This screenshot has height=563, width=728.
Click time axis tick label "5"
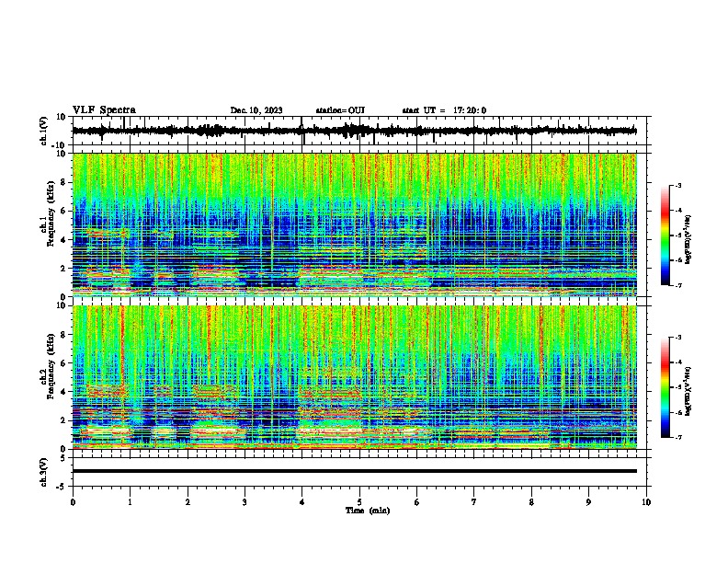(359, 502)
